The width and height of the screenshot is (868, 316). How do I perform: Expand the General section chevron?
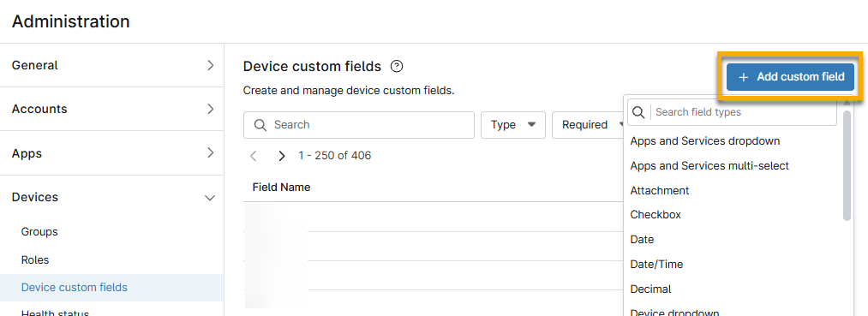pyautogui.click(x=210, y=65)
